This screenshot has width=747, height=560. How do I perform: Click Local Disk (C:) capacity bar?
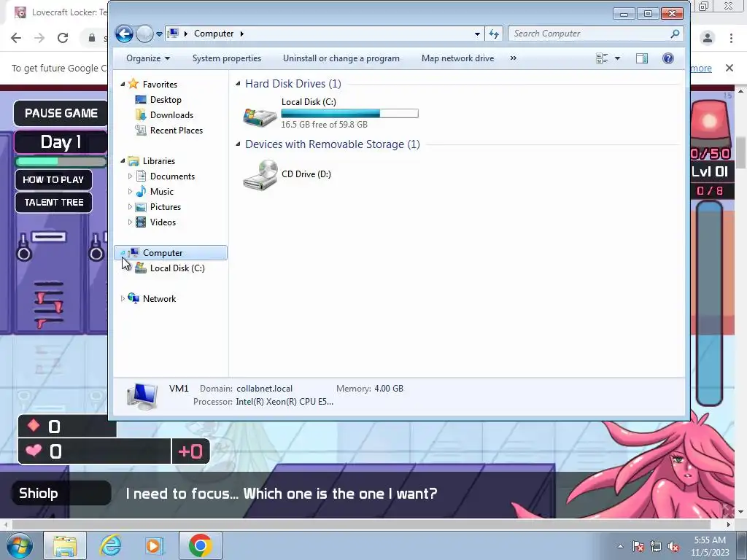tap(349, 113)
